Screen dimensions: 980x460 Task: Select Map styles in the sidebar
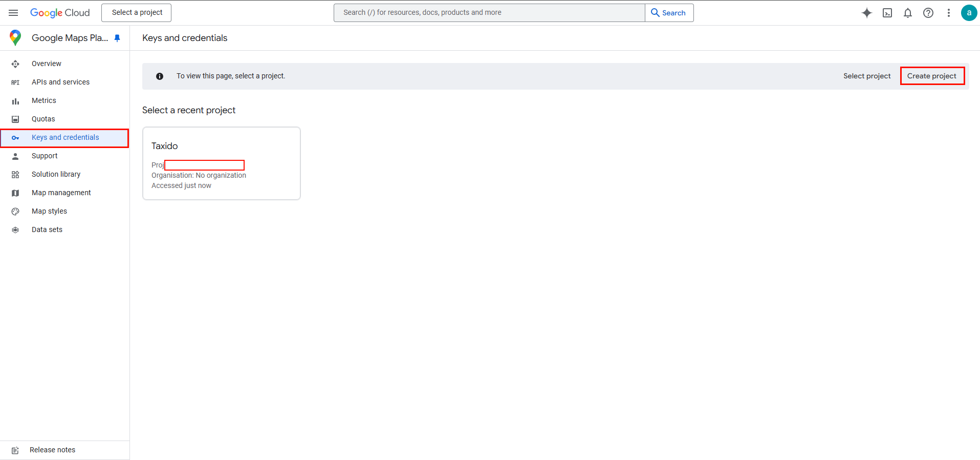point(49,211)
